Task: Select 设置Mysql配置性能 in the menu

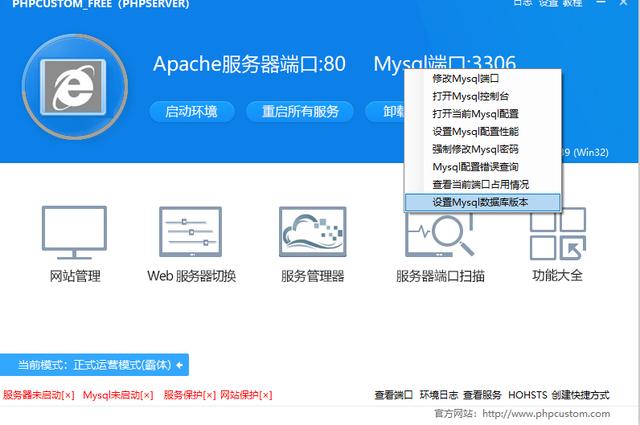Action: [482, 131]
